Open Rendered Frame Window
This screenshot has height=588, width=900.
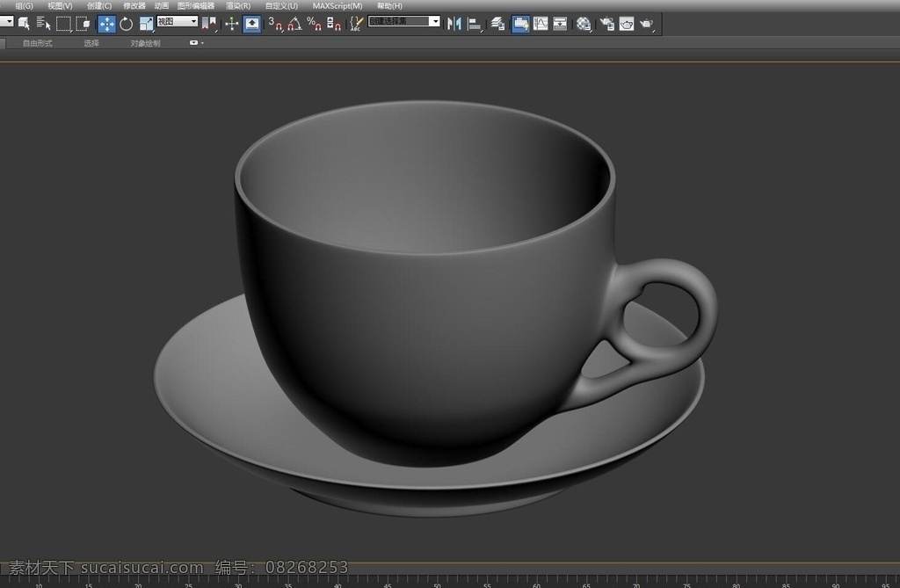click(626, 24)
